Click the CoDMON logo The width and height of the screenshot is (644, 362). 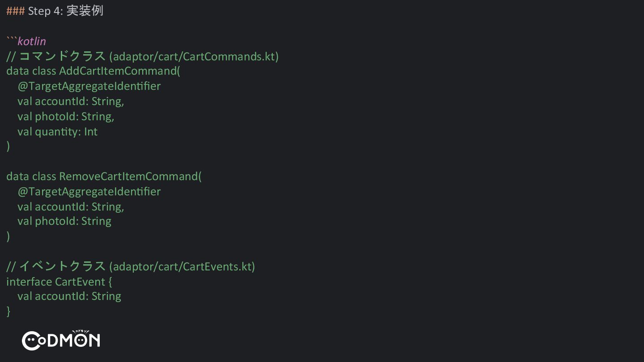[61, 340]
